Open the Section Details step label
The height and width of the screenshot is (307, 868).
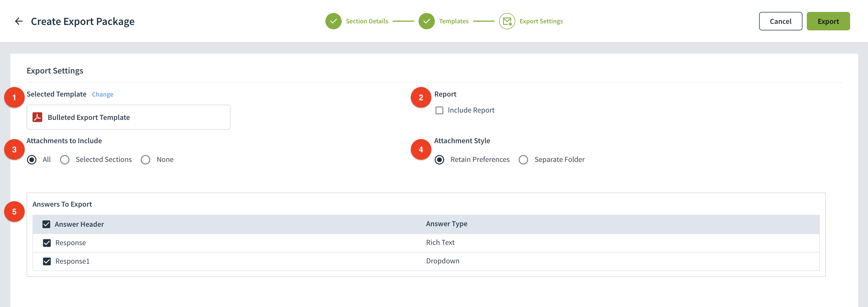pos(367,21)
